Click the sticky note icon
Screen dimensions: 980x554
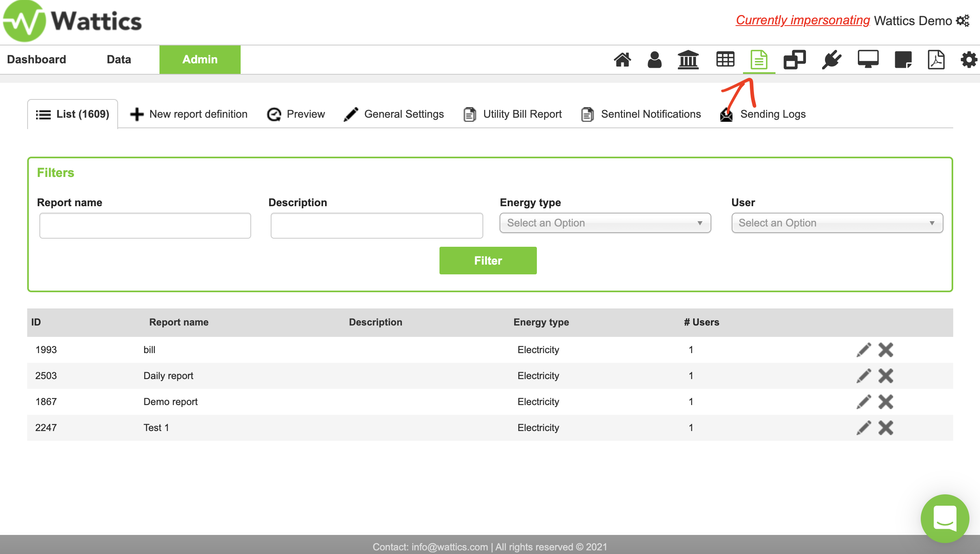903,60
